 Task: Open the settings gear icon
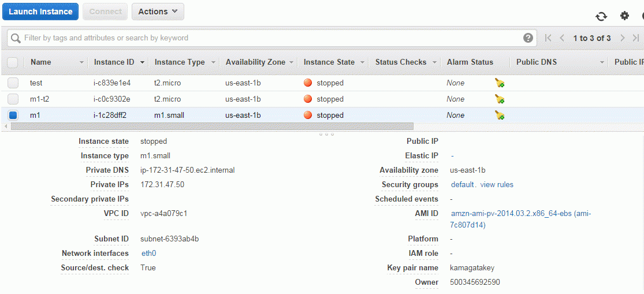point(624,16)
